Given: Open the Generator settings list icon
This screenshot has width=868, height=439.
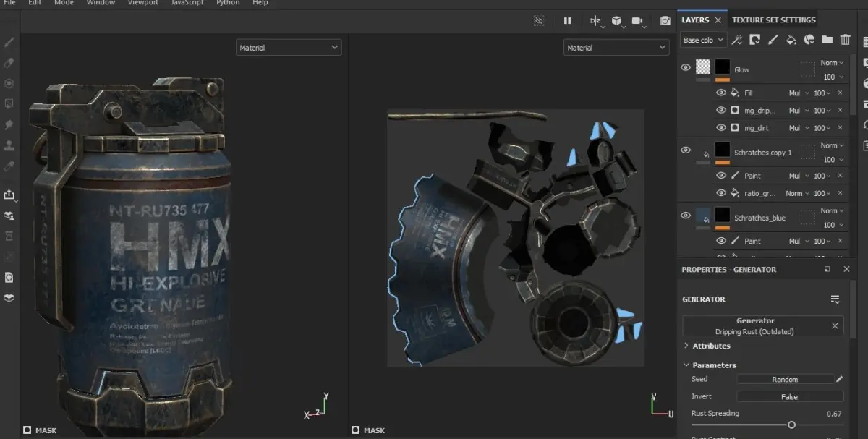Looking at the screenshot, I should [835, 299].
